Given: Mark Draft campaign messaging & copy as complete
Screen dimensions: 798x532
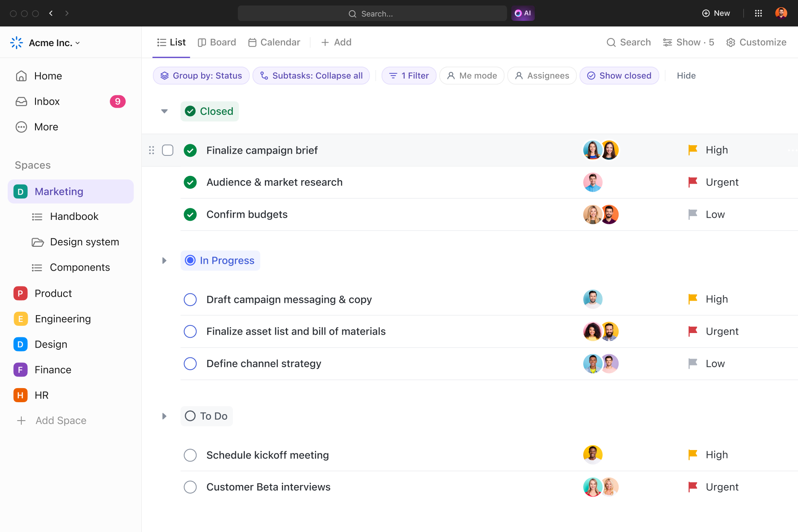Looking at the screenshot, I should click(190, 299).
